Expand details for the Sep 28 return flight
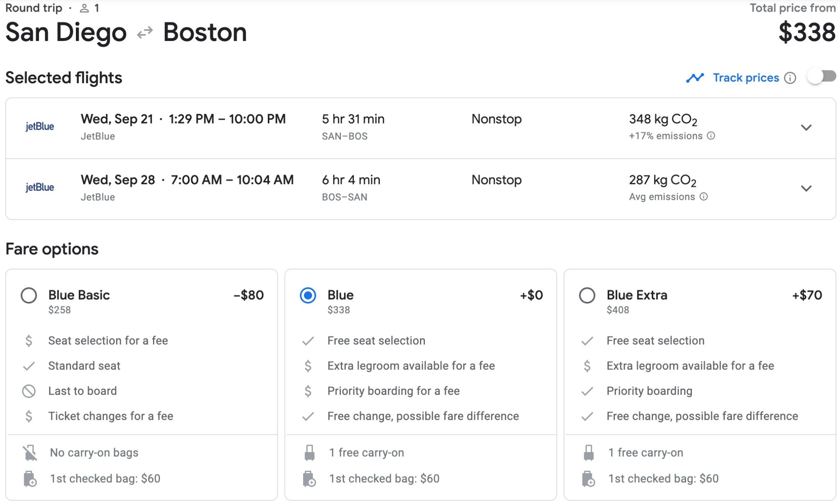Viewport: 840px width, 504px height. coord(806,189)
